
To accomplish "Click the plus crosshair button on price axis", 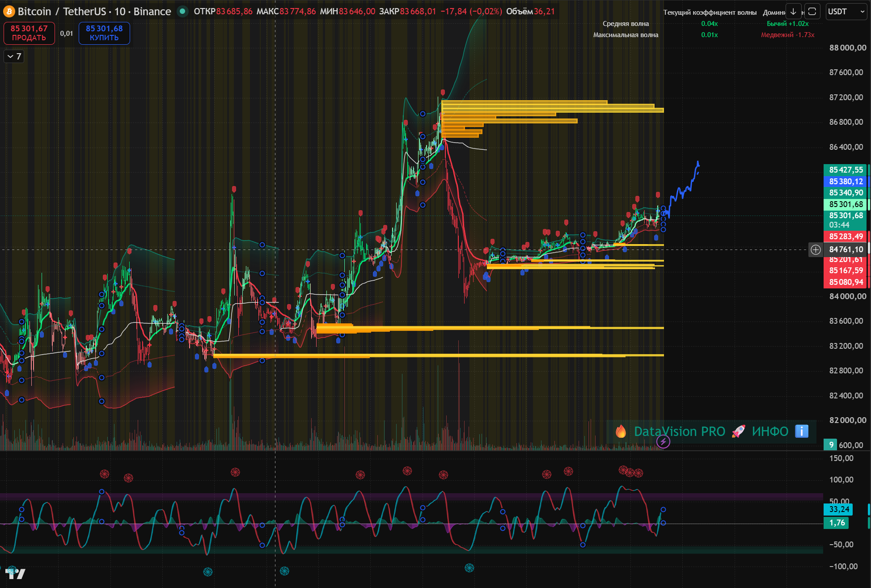I will pos(816,250).
